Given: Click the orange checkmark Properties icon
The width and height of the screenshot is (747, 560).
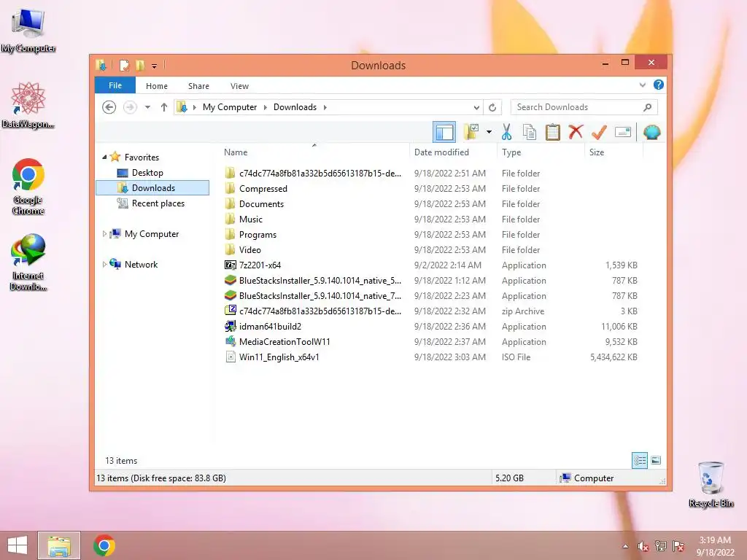Looking at the screenshot, I should 599,132.
